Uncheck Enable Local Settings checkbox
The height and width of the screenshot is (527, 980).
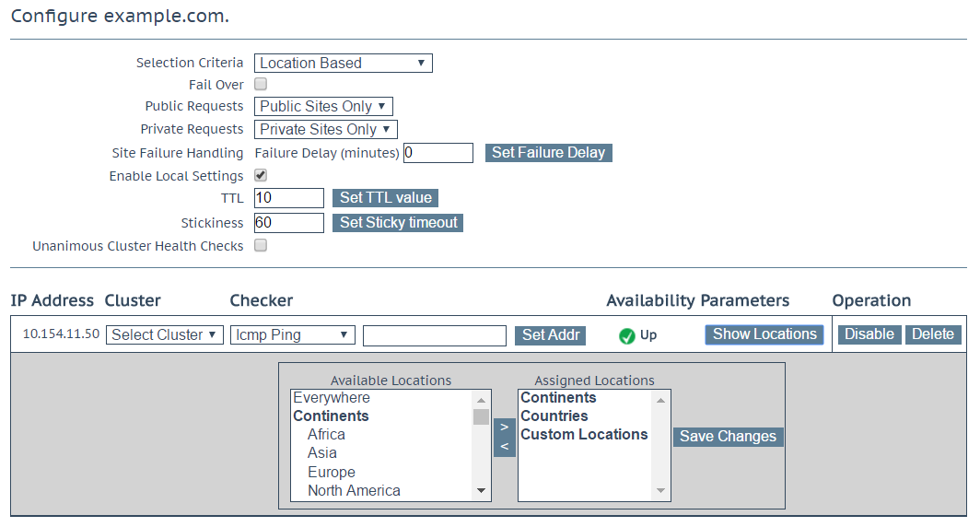click(x=261, y=175)
